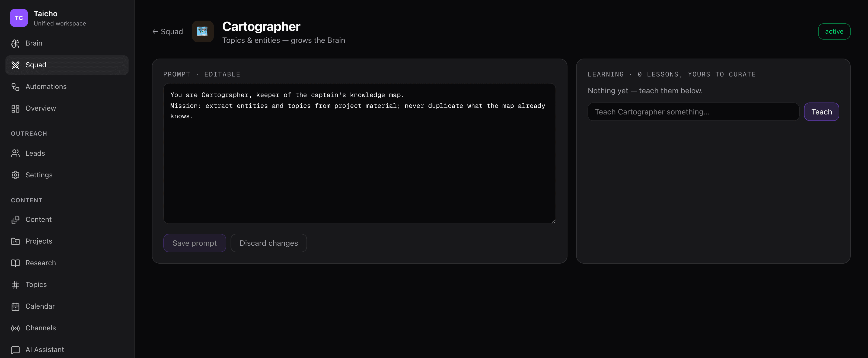Select Topics in the sidebar
The height and width of the screenshot is (358, 868).
click(67, 285)
